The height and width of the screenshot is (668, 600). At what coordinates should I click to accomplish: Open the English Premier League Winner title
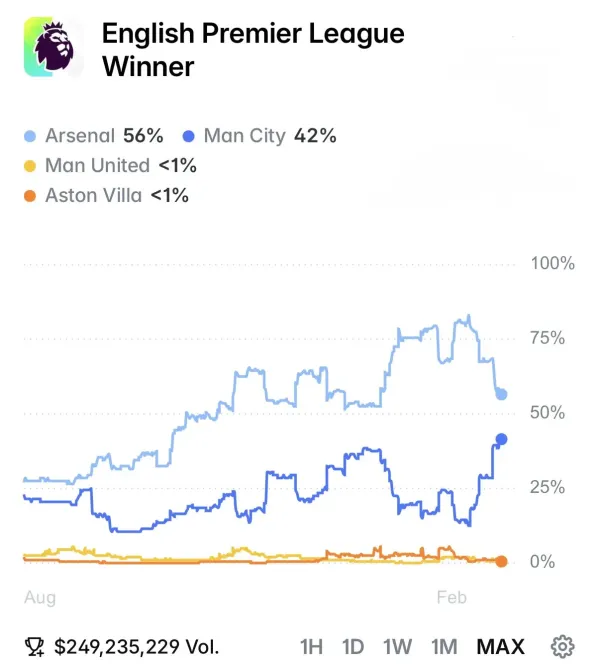tap(253, 50)
